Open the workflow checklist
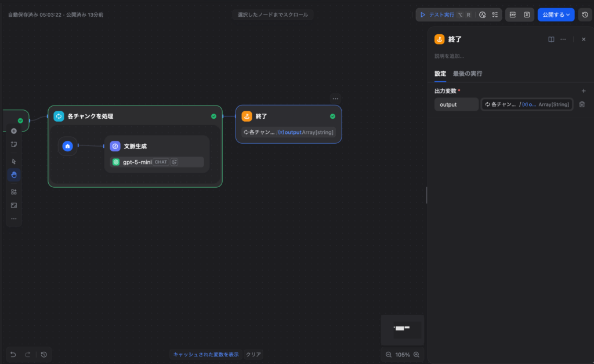Screen dimensions: 594x364 click(x=495, y=14)
